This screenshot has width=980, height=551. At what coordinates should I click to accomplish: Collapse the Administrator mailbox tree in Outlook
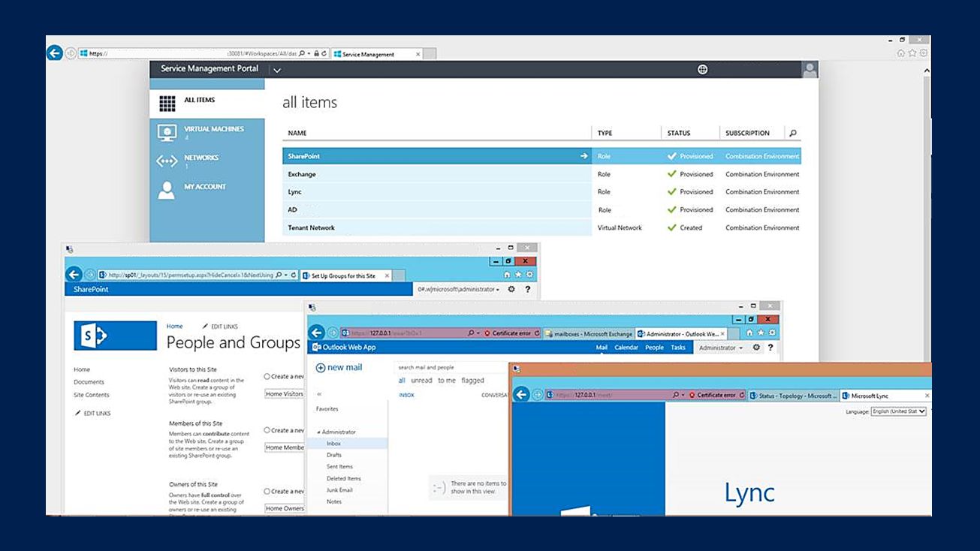point(318,432)
